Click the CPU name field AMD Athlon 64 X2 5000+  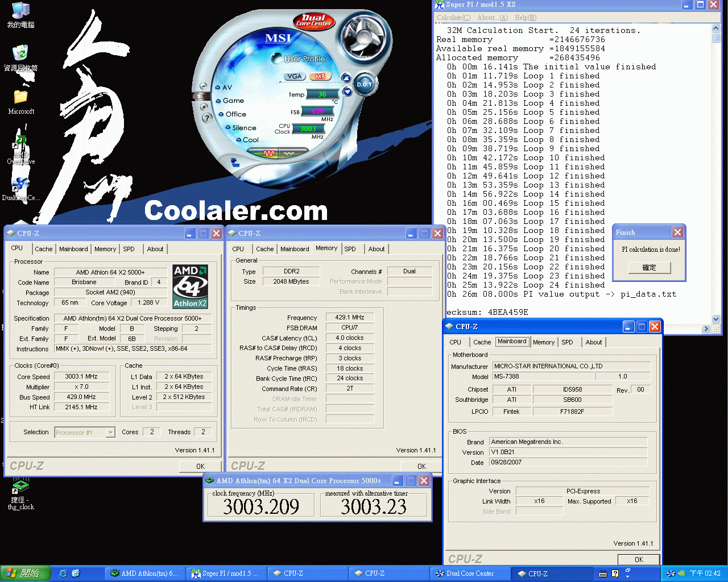tap(110, 272)
